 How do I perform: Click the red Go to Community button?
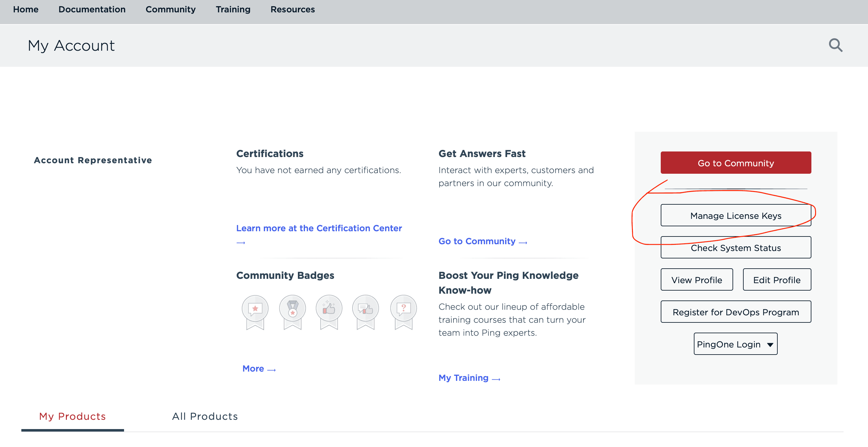[736, 163]
